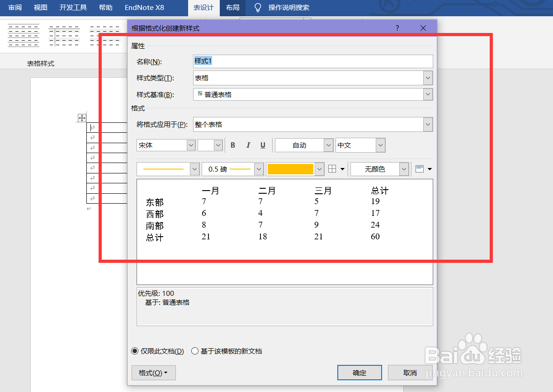553x392 pixels.
Task: Apply italic formatting to table text
Action: pos(248,145)
